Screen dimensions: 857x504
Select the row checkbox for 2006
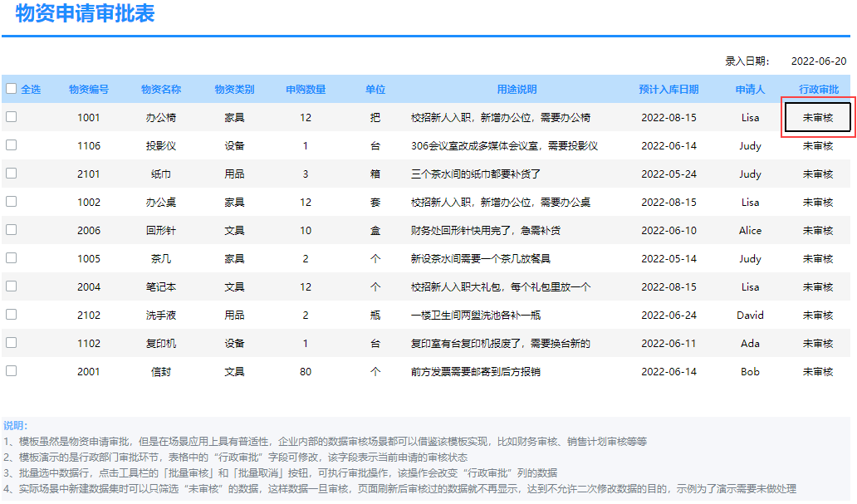pos(11,230)
